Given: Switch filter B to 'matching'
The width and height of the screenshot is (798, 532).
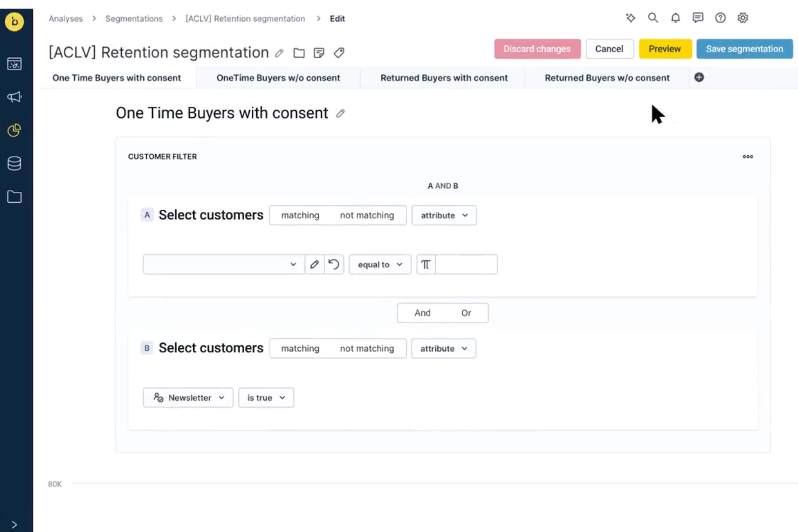Looking at the screenshot, I should coord(300,348).
